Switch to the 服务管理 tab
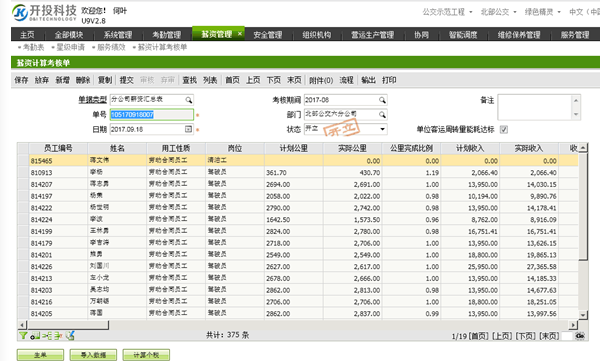606x361 pixels. pos(575,35)
